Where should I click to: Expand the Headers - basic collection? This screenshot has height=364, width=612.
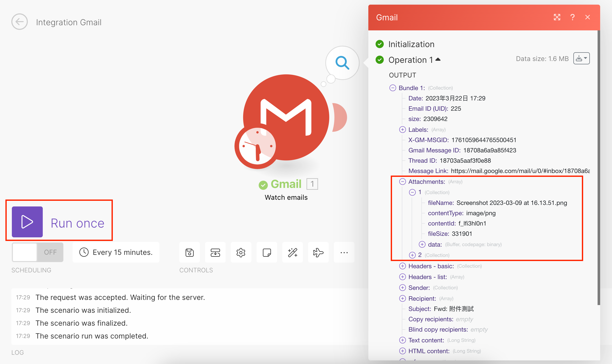pyautogui.click(x=403, y=266)
